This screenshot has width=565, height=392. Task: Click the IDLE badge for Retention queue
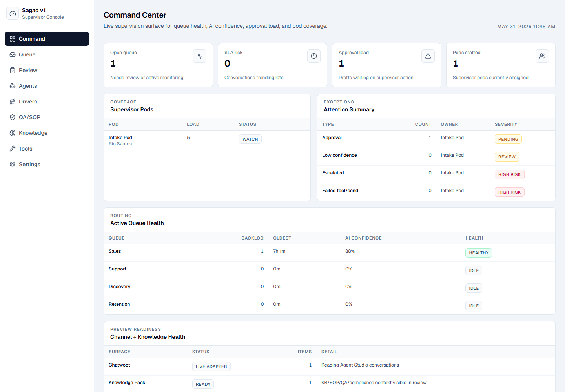pyautogui.click(x=474, y=306)
